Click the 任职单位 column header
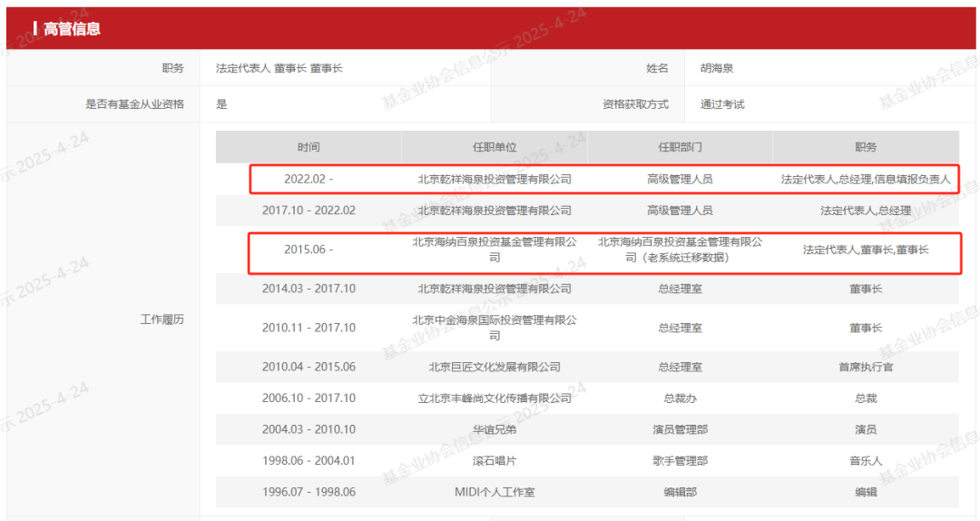Image resolution: width=980 pixels, height=521 pixels. (495, 147)
